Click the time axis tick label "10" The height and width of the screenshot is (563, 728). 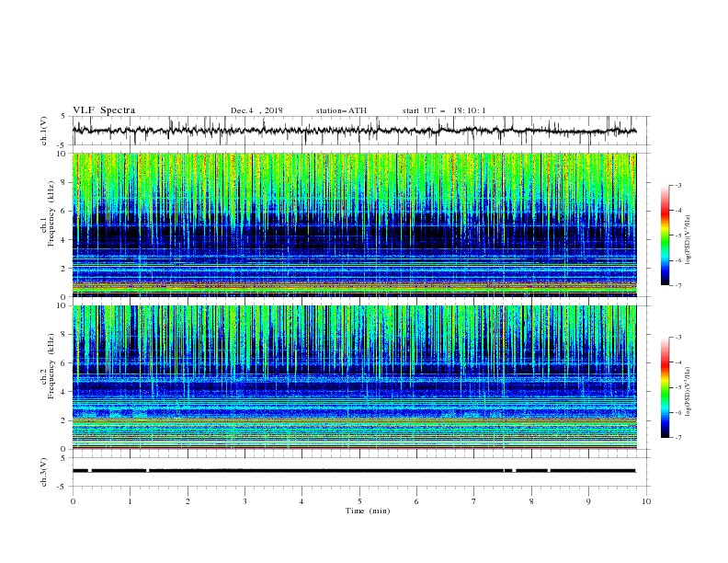[x=646, y=501]
